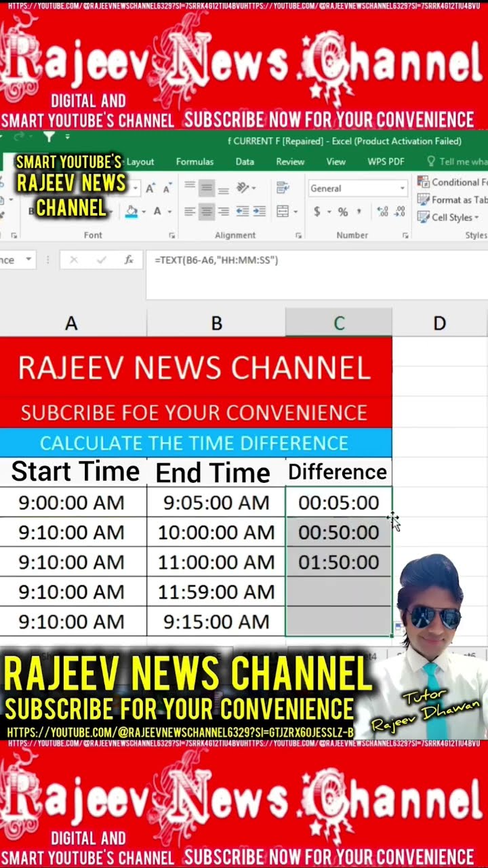Center text horizontally in cell
Image resolution: width=488 pixels, height=868 pixels.
(207, 211)
